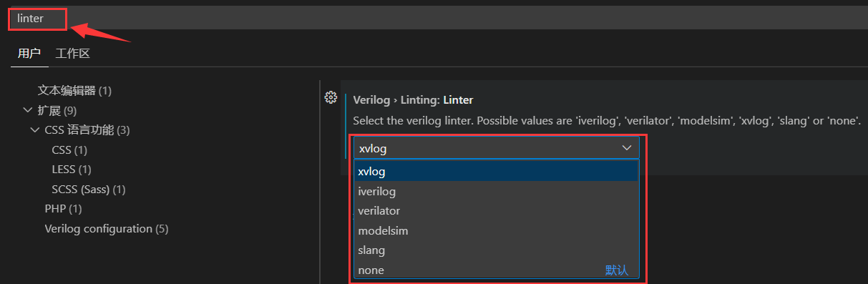Image resolution: width=868 pixels, height=284 pixels.
Task: Choose slang from the linter options
Action: coord(496,250)
